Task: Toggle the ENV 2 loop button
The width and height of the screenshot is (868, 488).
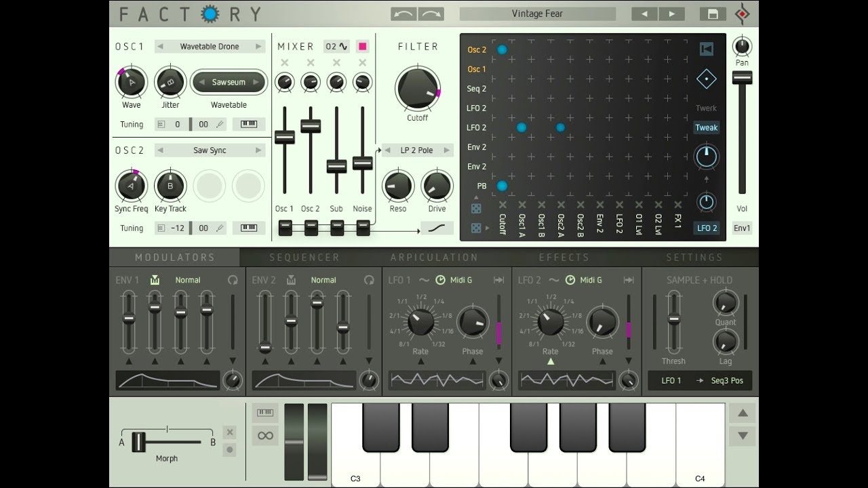Action: pyautogui.click(x=369, y=280)
